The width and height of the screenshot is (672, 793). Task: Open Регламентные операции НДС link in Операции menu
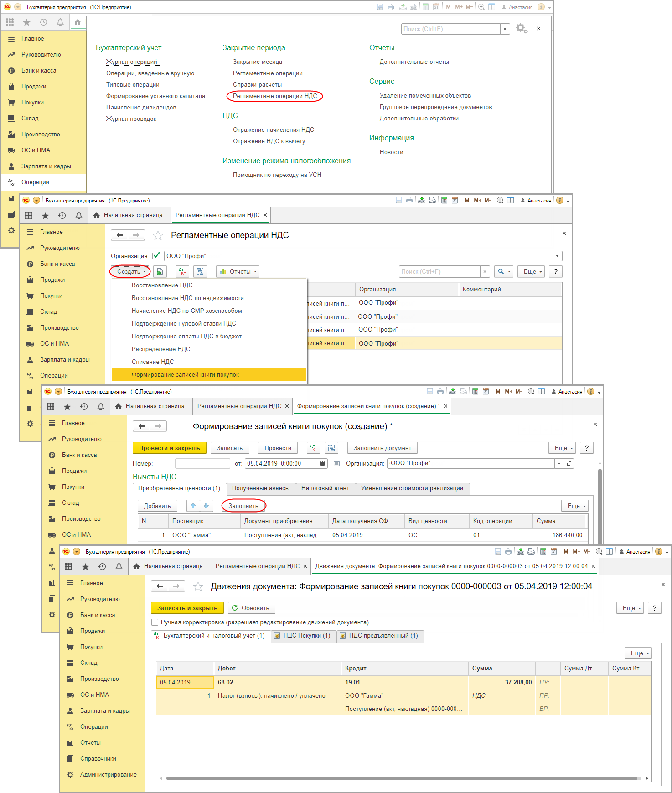pyautogui.click(x=275, y=96)
